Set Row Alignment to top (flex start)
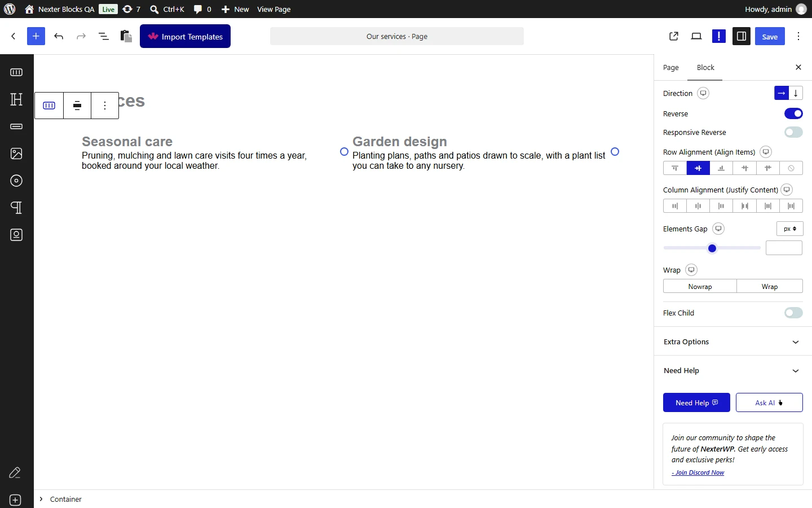 [675, 168]
